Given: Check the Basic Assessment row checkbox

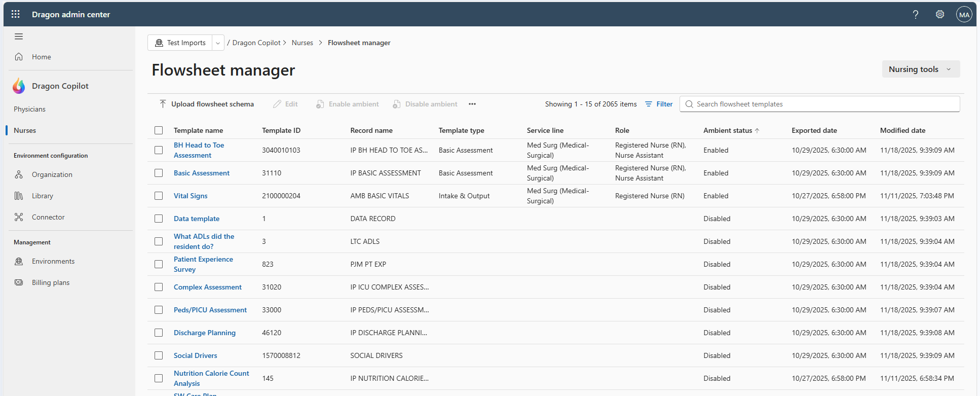Looking at the screenshot, I should tap(159, 173).
